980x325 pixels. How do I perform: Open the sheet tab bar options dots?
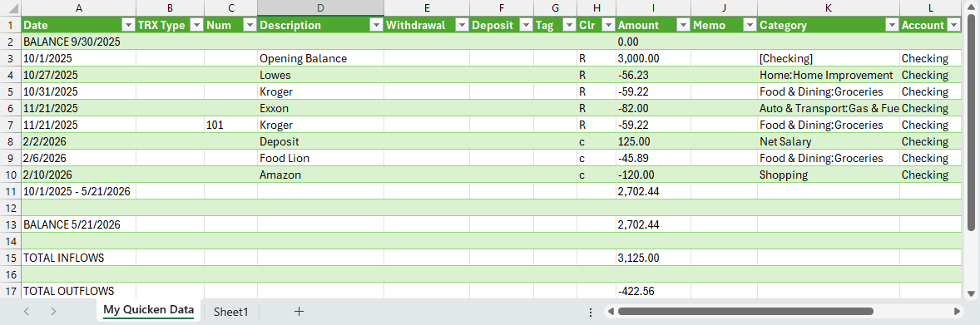click(591, 312)
